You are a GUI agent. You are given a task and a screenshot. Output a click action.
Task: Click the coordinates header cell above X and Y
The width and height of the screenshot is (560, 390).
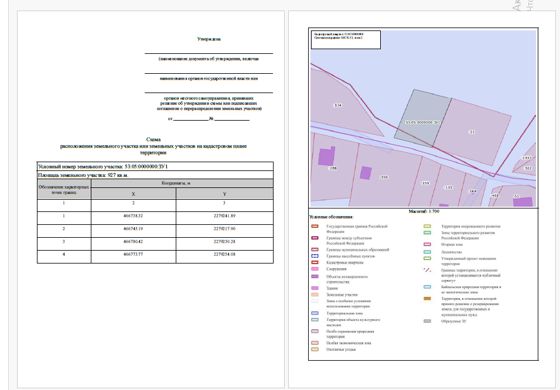(x=182, y=183)
